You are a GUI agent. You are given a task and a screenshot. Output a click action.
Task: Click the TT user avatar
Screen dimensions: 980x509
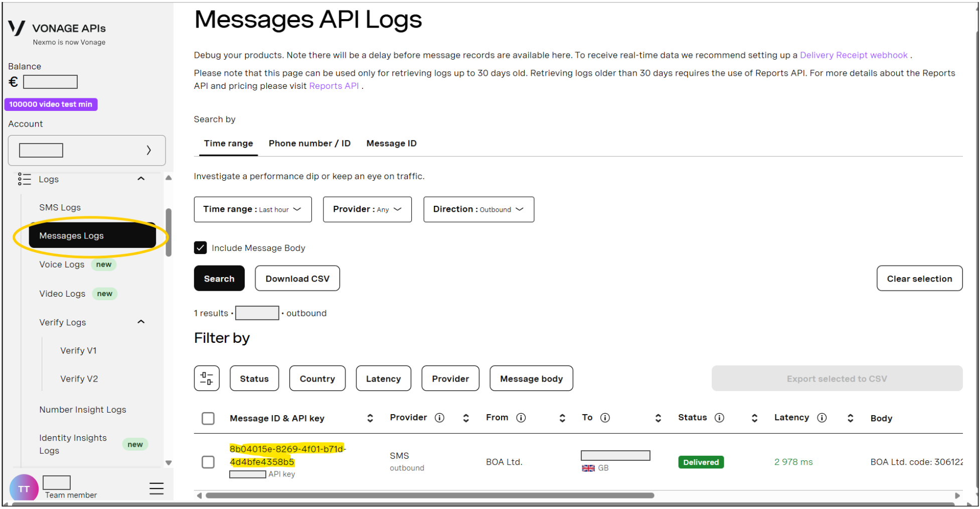click(24, 488)
